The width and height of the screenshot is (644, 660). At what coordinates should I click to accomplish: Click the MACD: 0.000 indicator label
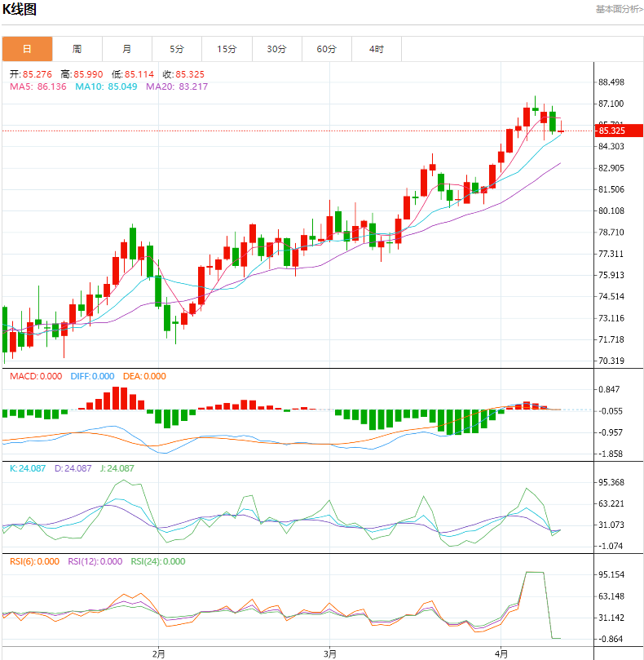(x=36, y=376)
